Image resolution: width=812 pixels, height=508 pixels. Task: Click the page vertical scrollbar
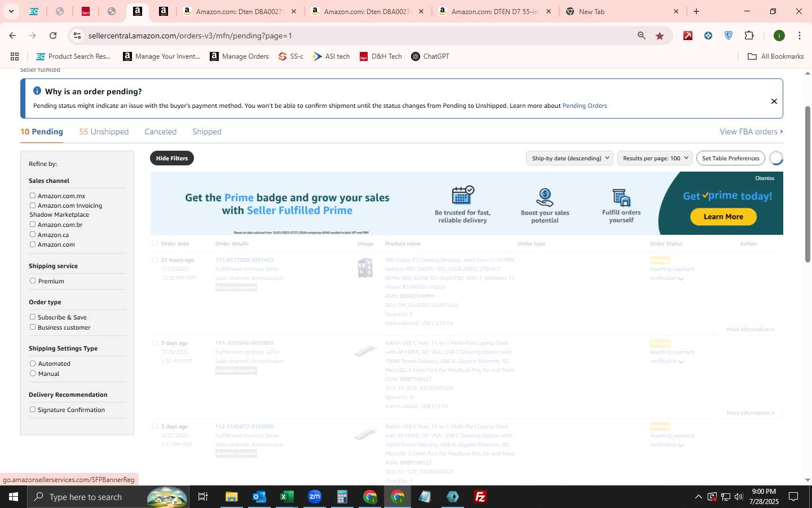tap(807, 183)
